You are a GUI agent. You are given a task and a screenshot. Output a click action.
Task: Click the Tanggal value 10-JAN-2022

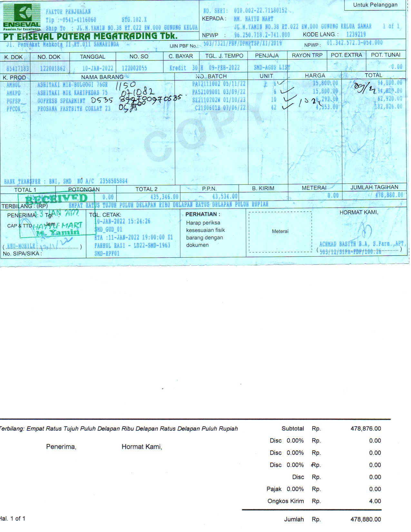click(x=98, y=68)
